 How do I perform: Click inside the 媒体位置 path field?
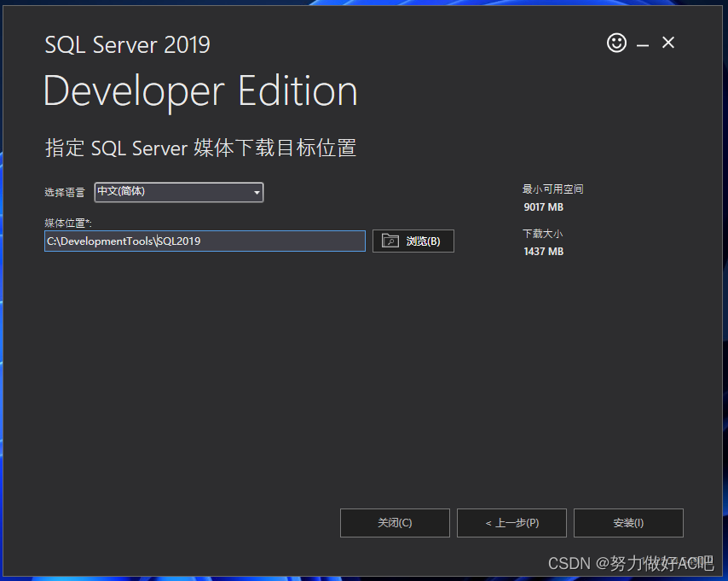[205, 241]
